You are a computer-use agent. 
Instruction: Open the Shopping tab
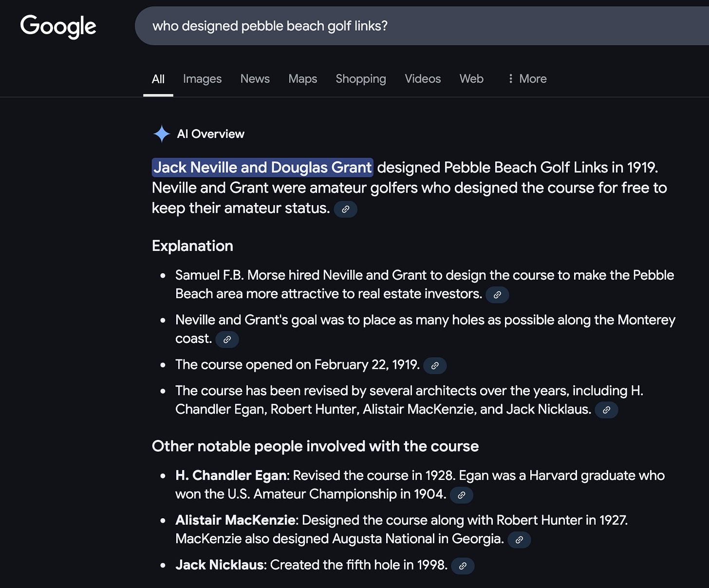pyautogui.click(x=361, y=79)
